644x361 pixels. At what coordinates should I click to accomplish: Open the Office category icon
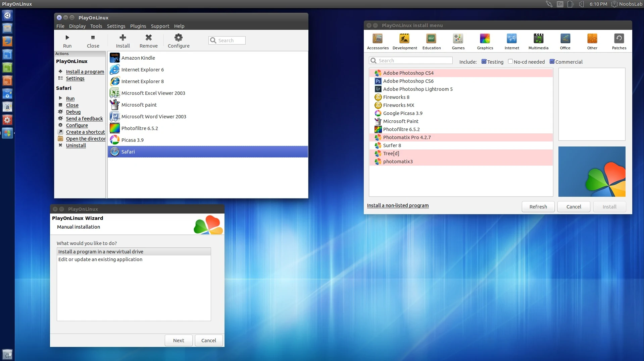click(x=565, y=42)
